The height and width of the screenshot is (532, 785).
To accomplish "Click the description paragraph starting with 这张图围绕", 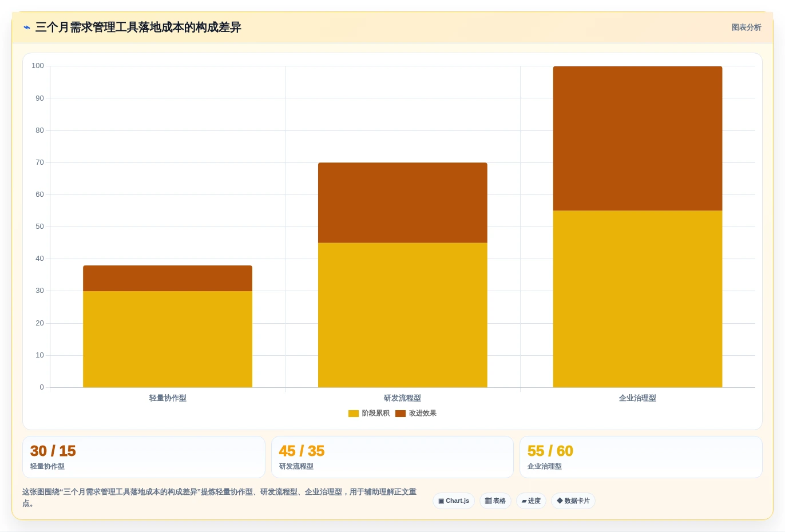I will 220,498.
